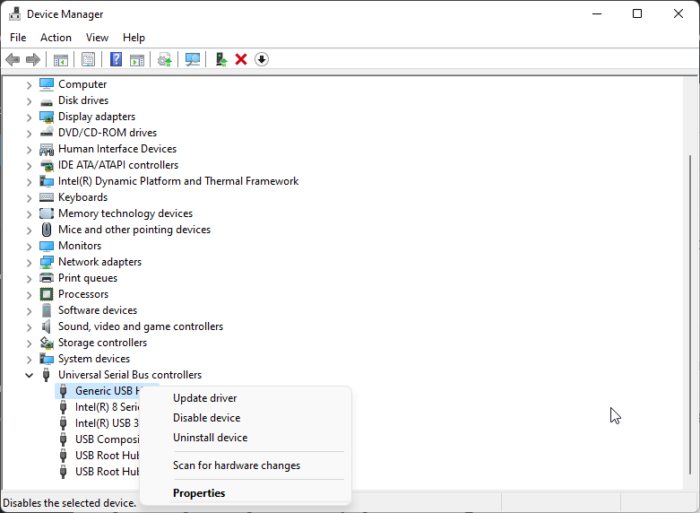Select the Intel(R) USB 3 device

(107, 423)
